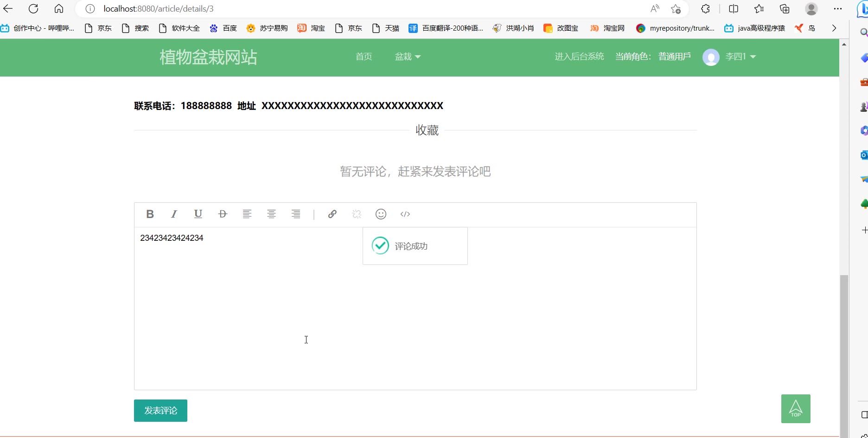
Task: Click the 当前角色: 普通用戶 label
Action: tap(653, 57)
